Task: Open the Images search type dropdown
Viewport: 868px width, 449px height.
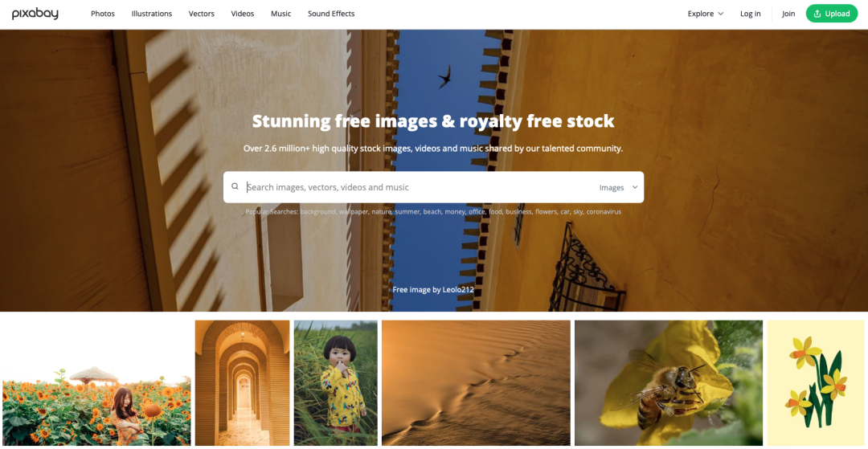Action: (618, 187)
